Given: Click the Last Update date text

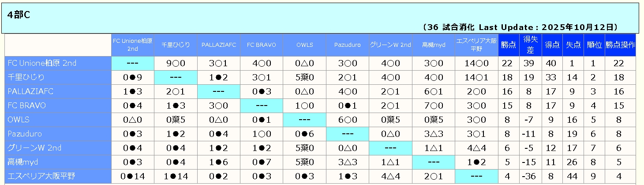Looking at the screenshot, I should click(x=520, y=27).
